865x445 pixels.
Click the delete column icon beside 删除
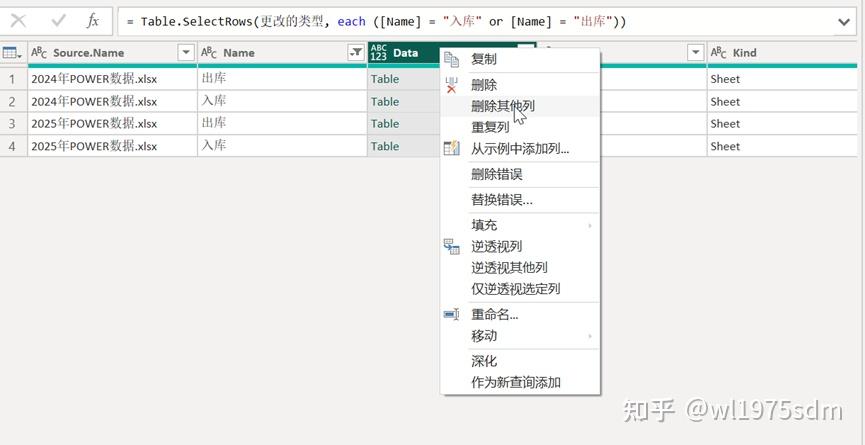tap(451, 85)
